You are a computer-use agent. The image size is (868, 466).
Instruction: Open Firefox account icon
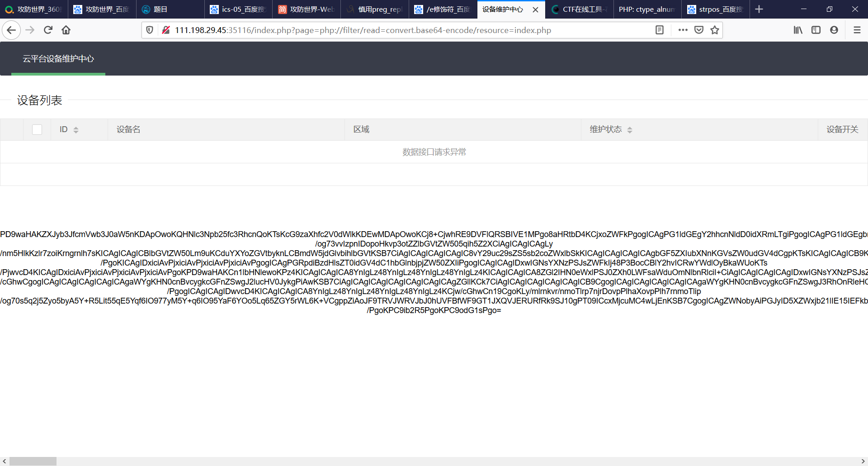pyautogui.click(x=834, y=30)
